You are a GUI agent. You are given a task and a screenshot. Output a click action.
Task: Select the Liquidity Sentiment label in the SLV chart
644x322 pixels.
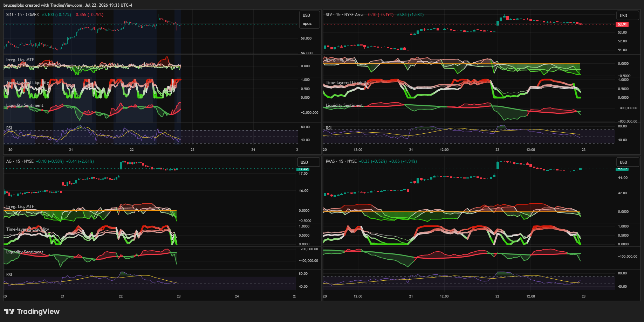[x=344, y=105]
